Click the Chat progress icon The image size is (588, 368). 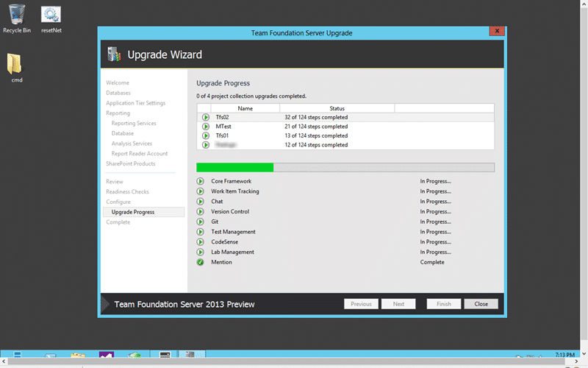pos(200,201)
